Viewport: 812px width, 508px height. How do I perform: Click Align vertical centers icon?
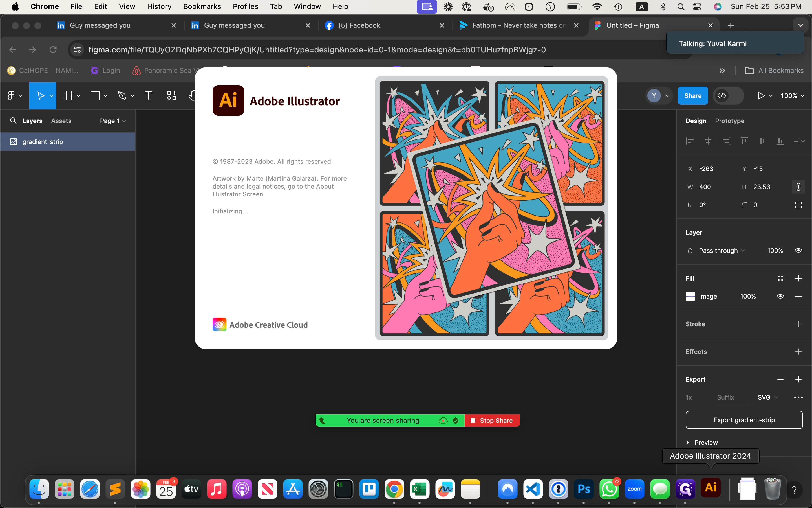click(762, 141)
